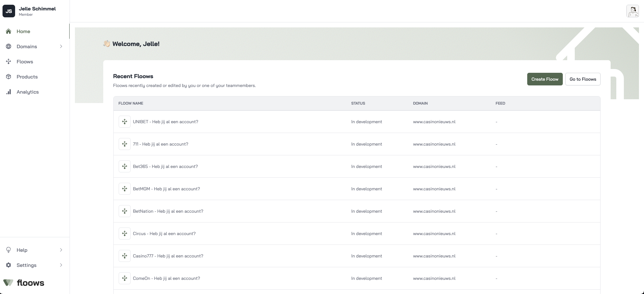The height and width of the screenshot is (294, 644).
Task: Open 'ComeOn - Heb jij al een account?' floow
Action: tap(166, 278)
